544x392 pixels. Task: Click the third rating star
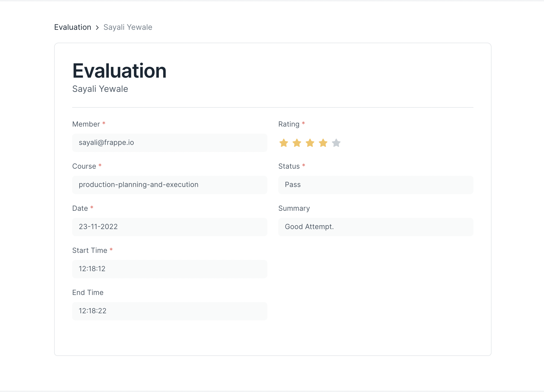[310, 143]
